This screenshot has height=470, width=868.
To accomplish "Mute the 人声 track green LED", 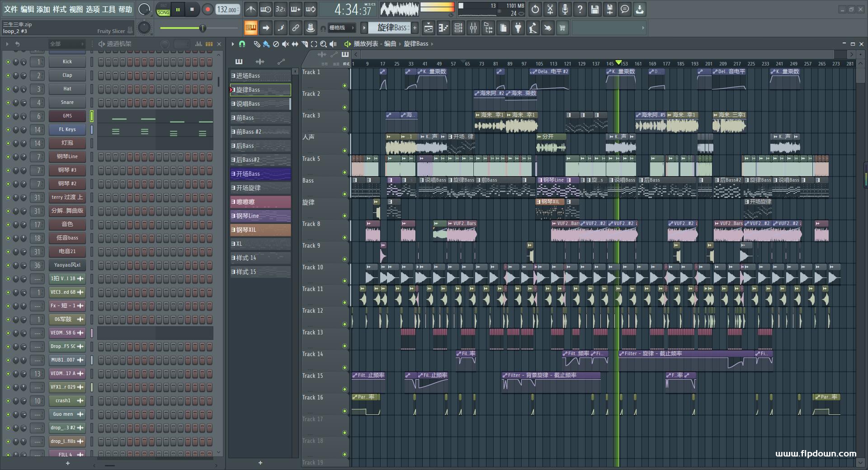I will click(x=344, y=150).
